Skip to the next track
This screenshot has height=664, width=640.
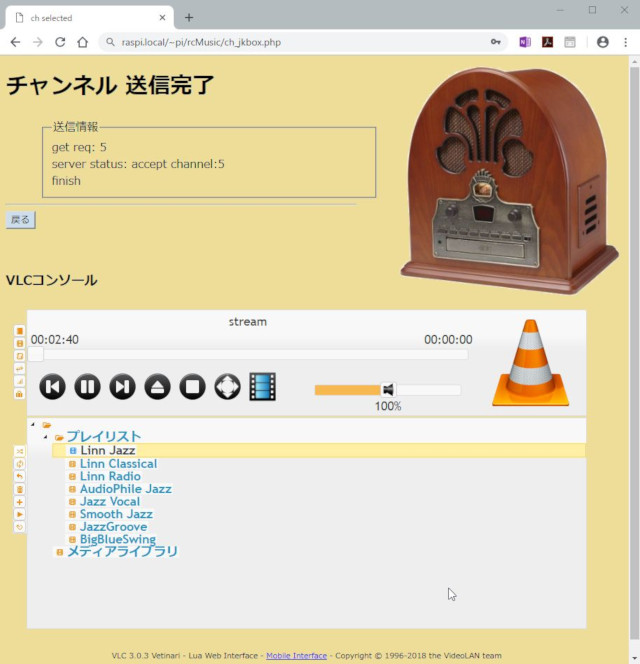point(122,387)
